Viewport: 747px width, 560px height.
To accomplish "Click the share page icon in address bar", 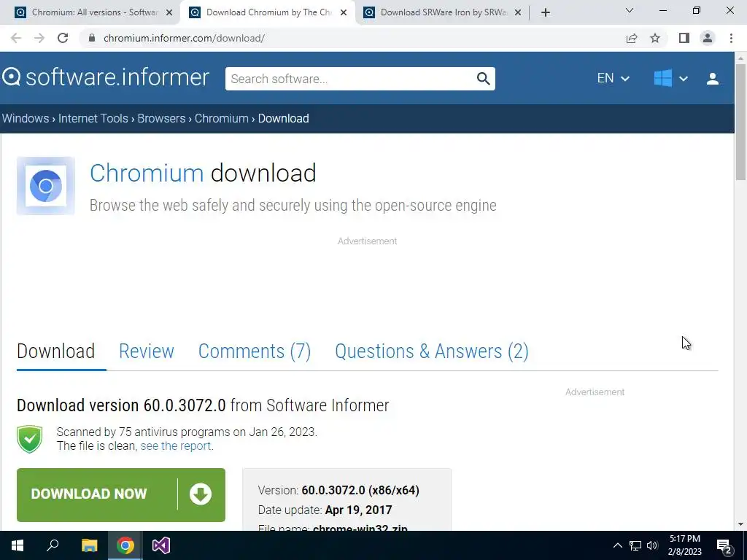I will click(632, 38).
